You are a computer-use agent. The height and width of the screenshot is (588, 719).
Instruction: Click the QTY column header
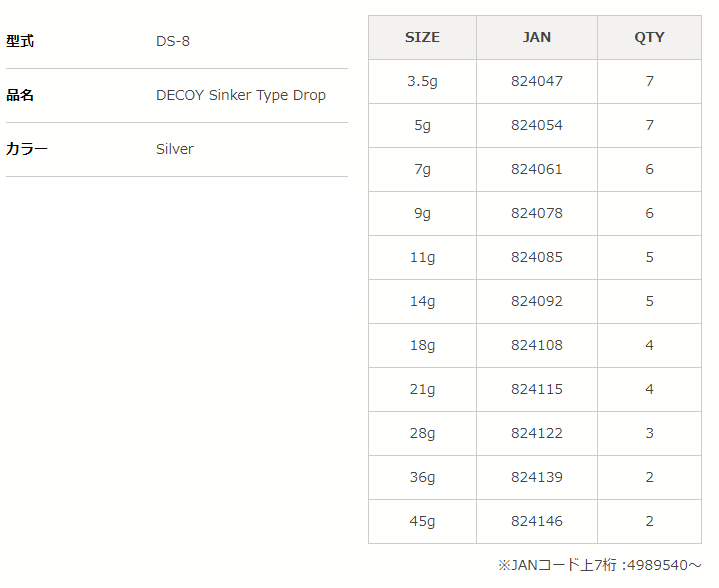(x=649, y=37)
